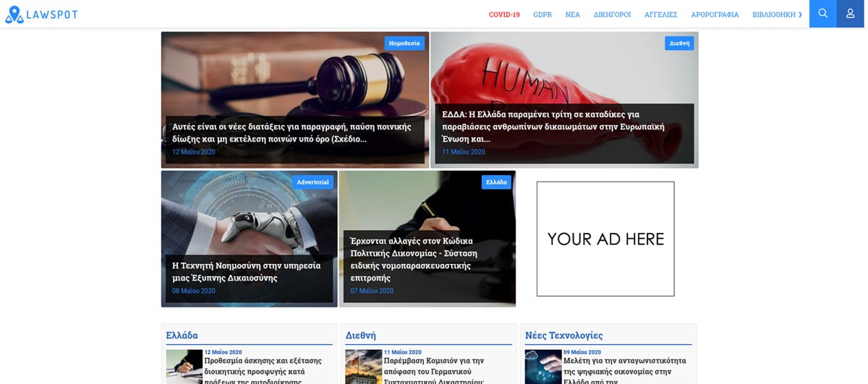
Task: Open article about νέες διατάξεις για παραγραφή
Action: tap(292, 132)
